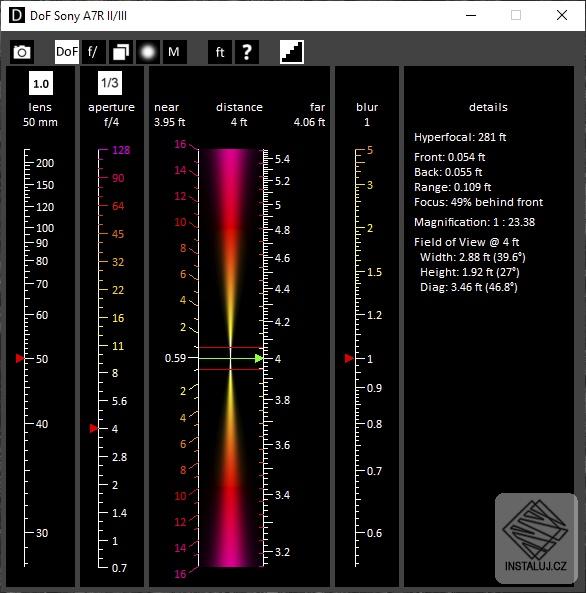
Task: Set lens scale to 30 mm
Action: tap(42, 533)
